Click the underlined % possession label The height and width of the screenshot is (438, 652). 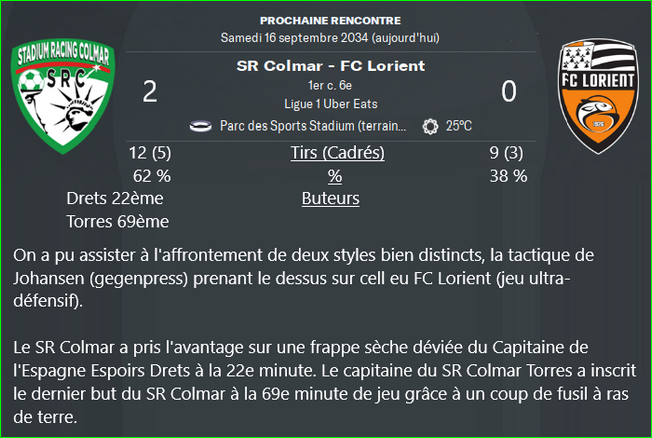tap(335, 176)
